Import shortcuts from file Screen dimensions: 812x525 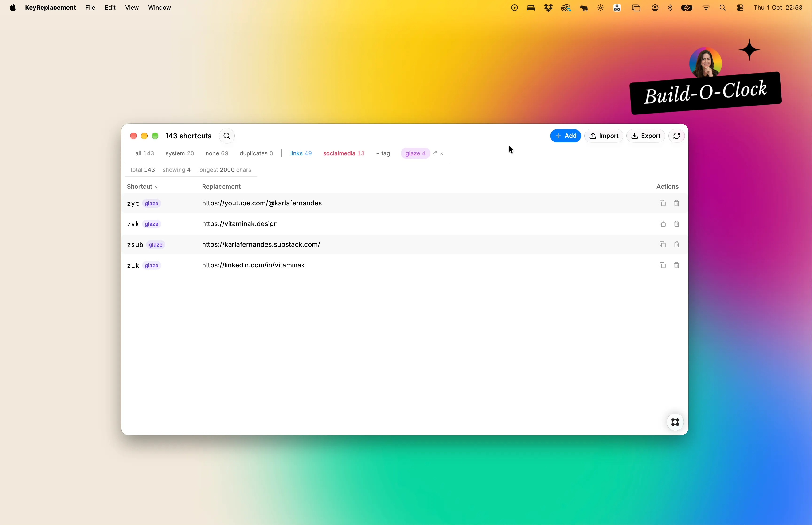604,136
